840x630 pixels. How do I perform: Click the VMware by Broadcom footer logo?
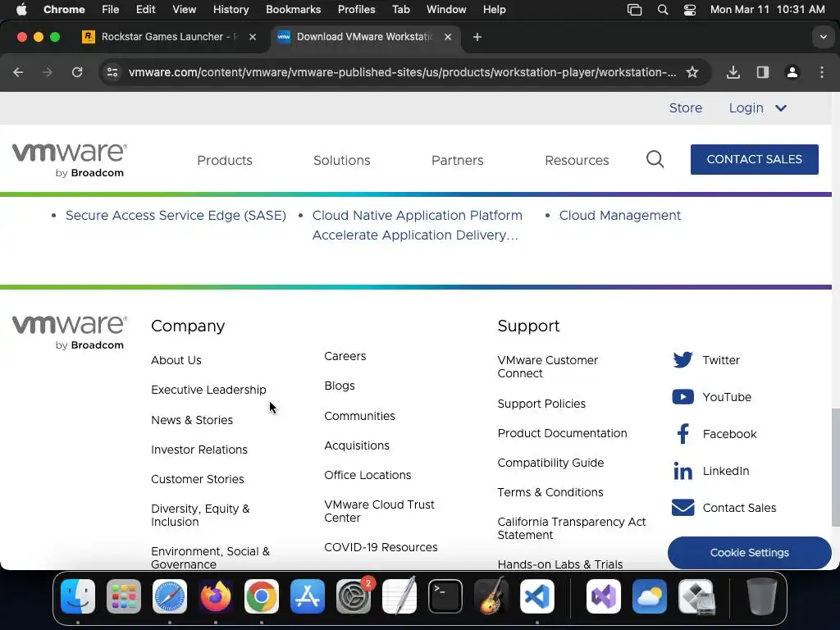[70, 333]
